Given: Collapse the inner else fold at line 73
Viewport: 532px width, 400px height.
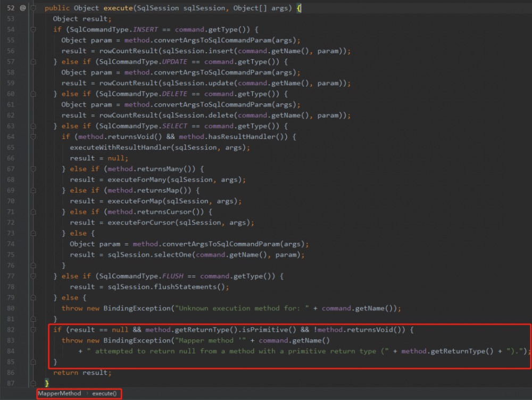Looking at the screenshot, I should coord(33,233).
